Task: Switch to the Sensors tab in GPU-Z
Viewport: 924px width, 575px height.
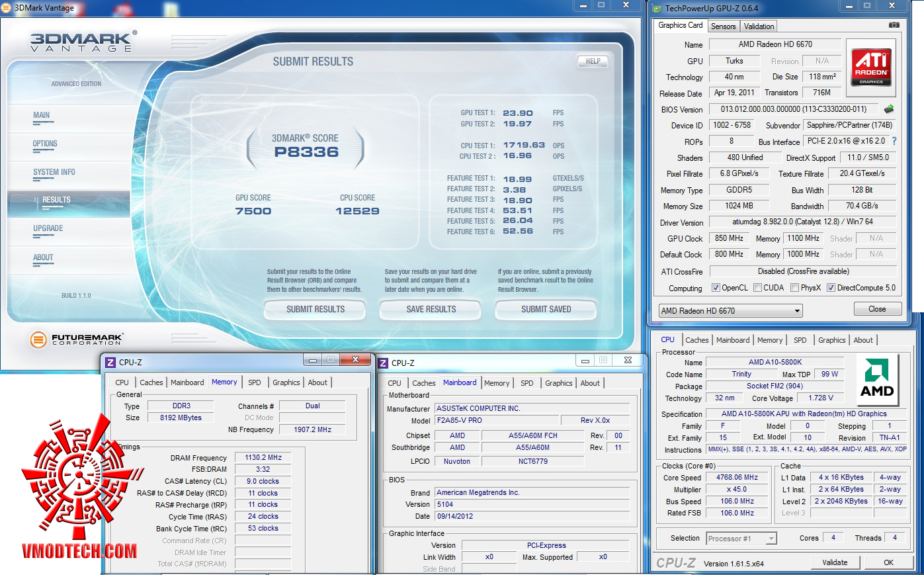Action: (723, 26)
